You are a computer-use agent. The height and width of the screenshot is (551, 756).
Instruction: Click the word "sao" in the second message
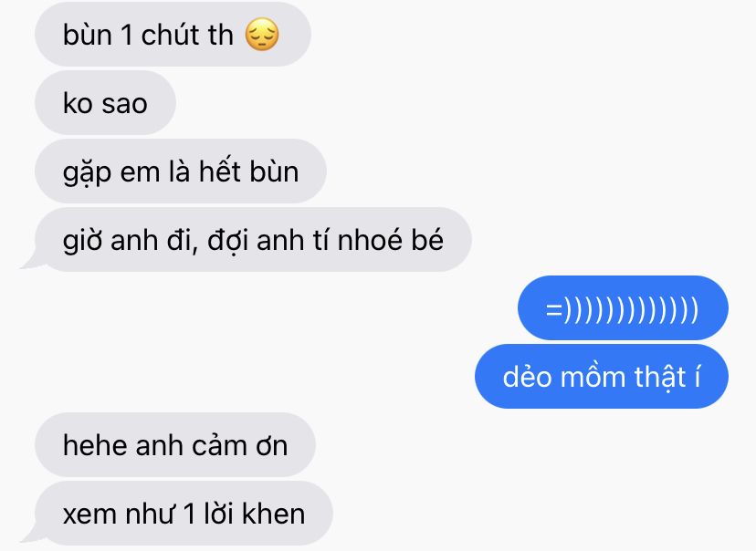pyautogui.click(x=124, y=104)
